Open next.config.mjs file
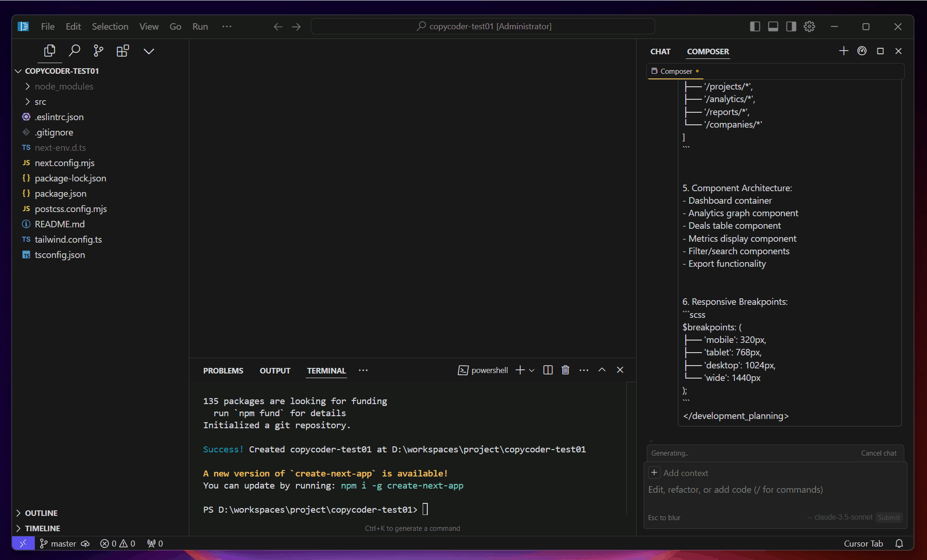 pyautogui.click(x=64, y=163)
